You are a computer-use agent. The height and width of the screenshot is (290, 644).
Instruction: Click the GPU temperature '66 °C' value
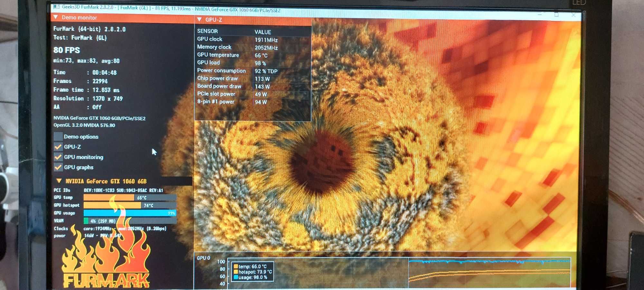coord(261,55)
